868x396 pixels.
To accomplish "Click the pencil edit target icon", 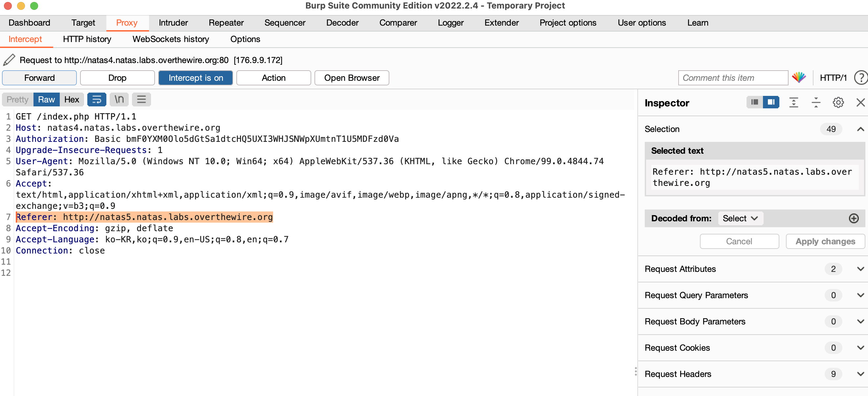I will [9, 60].
